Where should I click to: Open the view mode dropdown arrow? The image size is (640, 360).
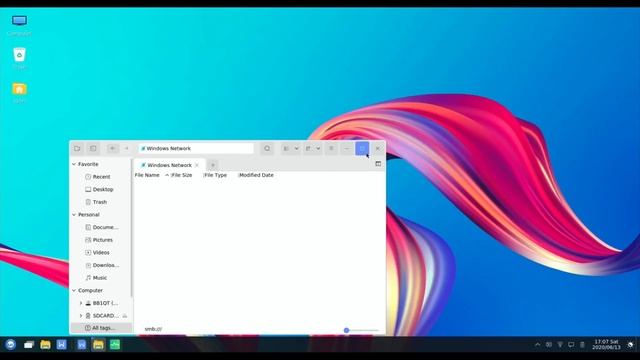(x=296, y=149)
